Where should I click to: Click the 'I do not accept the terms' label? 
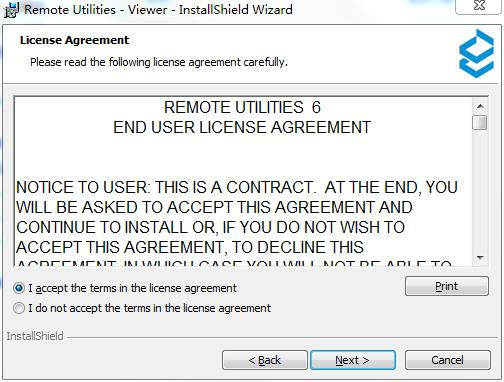(x=149, y=308)
